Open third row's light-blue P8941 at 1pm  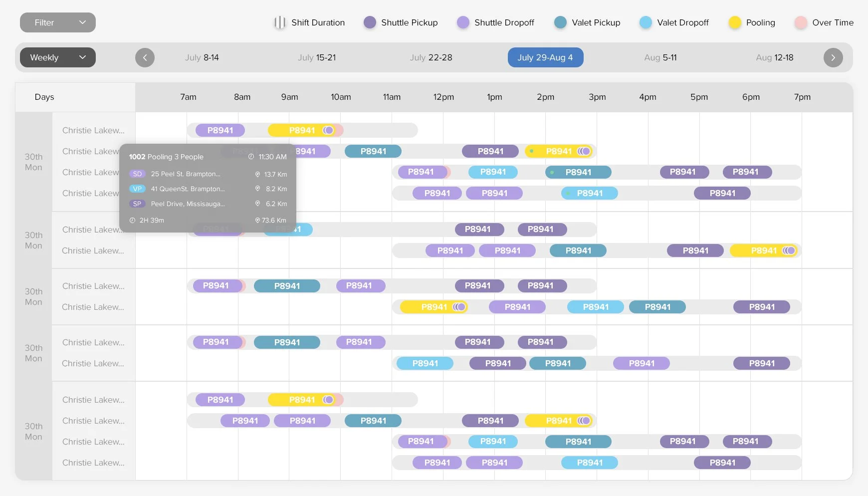coord(493,172)
